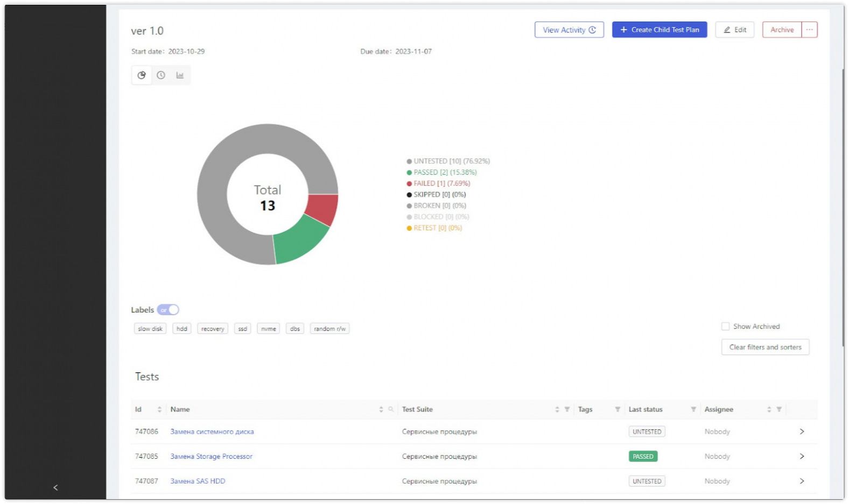The width and height of the screenshot is (849, 504).
Task: Switch to the bar chart view icon
Action: coord(180,75)
